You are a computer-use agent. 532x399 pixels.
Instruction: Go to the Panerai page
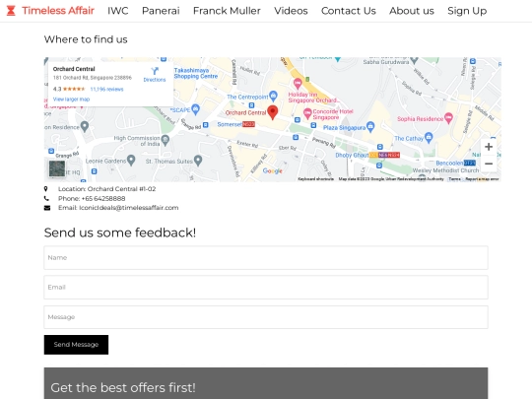pyautogui.click(x=161, y=11)
